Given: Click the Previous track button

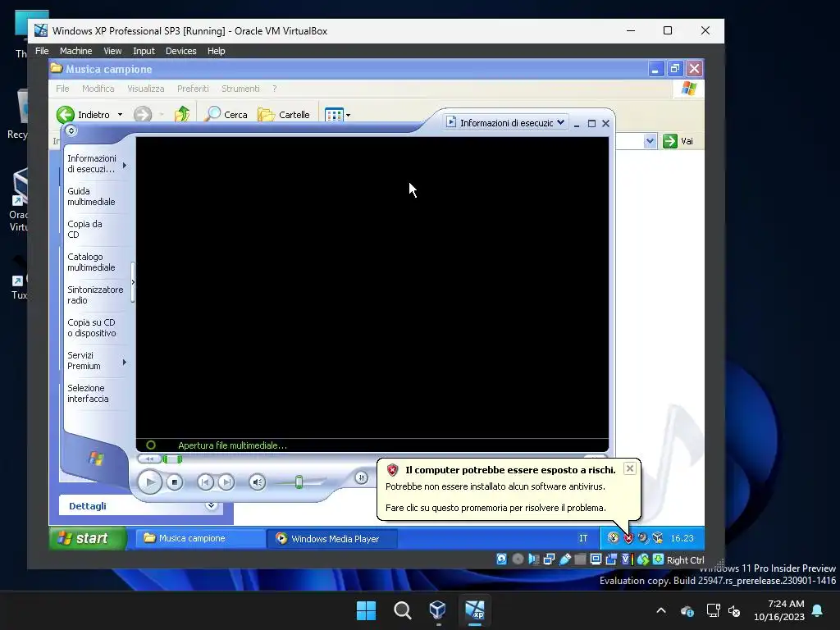Looking at the screenshot, I should click(204, 482).
